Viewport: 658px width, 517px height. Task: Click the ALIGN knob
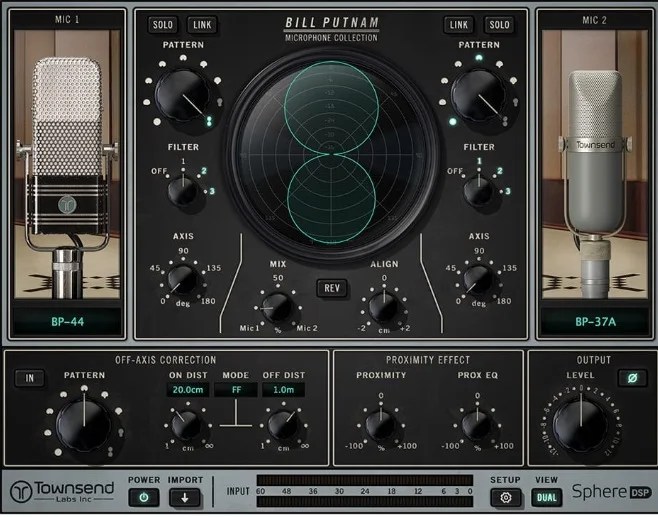pos(384,308)
